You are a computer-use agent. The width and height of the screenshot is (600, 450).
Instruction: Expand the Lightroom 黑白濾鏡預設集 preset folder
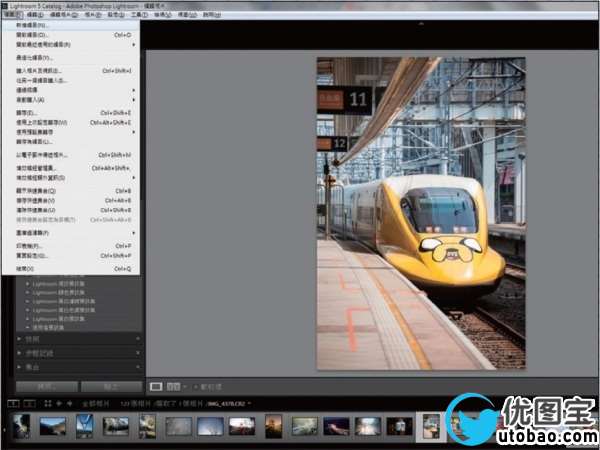[x=28, y=302]
